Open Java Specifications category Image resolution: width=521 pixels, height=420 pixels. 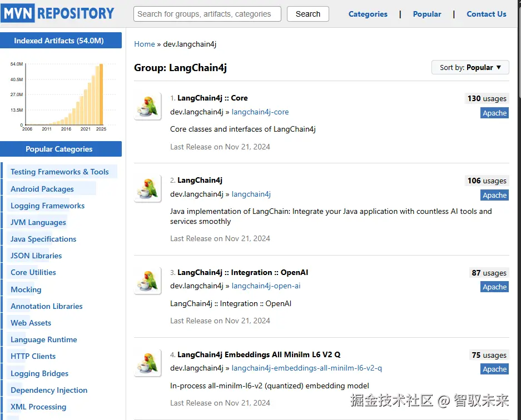(43, 239)
